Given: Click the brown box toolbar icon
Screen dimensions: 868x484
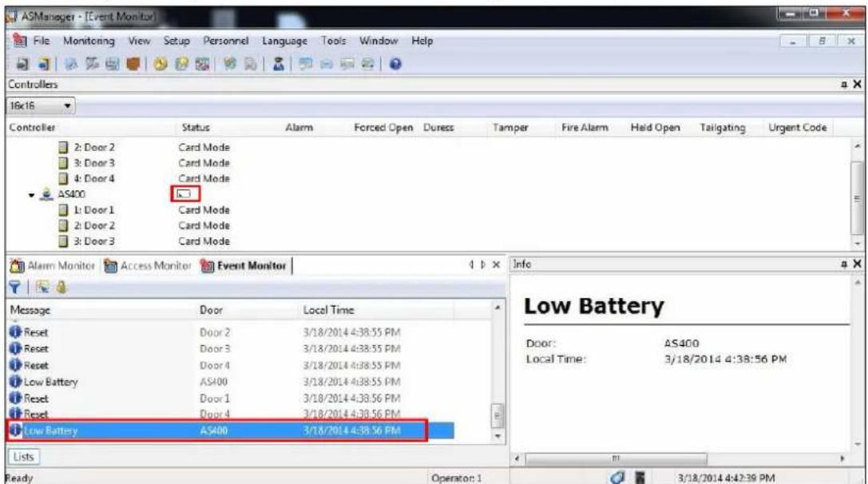Looking at the screenshot, I should point(133,64).
